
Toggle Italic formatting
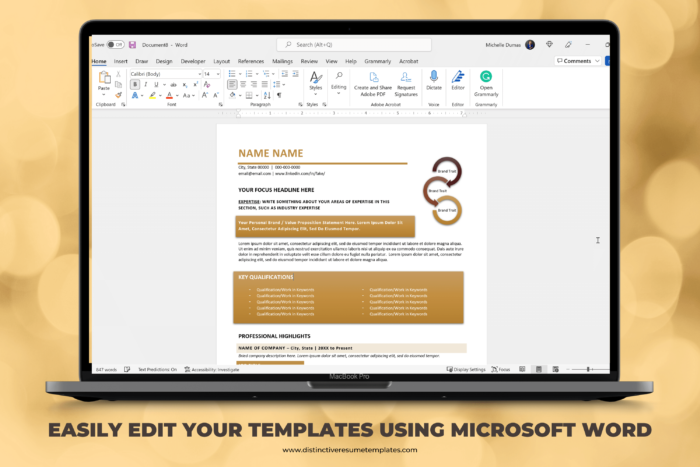coord(145,85)
